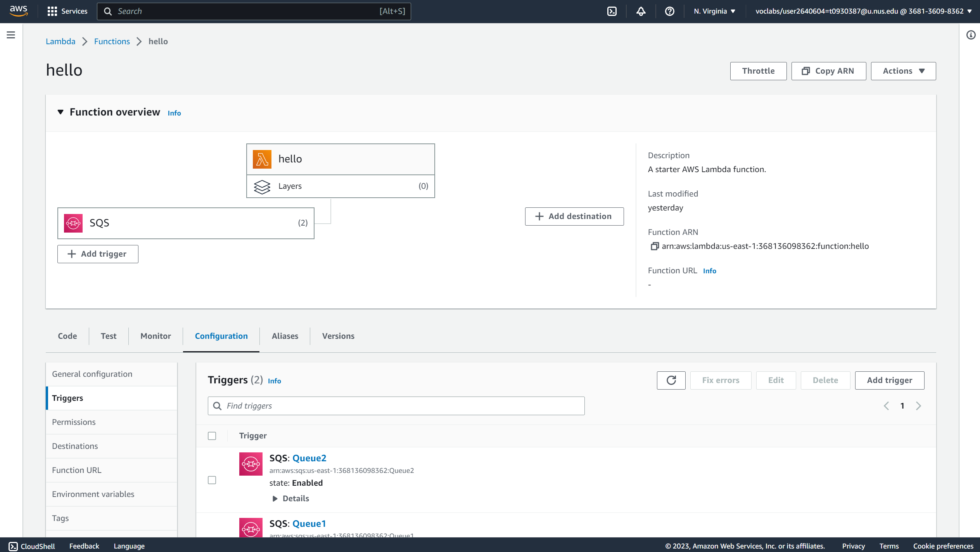Open the Queue1 queue link
The width and height of the screenshot is (980, 552).
pyautogui.click(x=309, y=524)
